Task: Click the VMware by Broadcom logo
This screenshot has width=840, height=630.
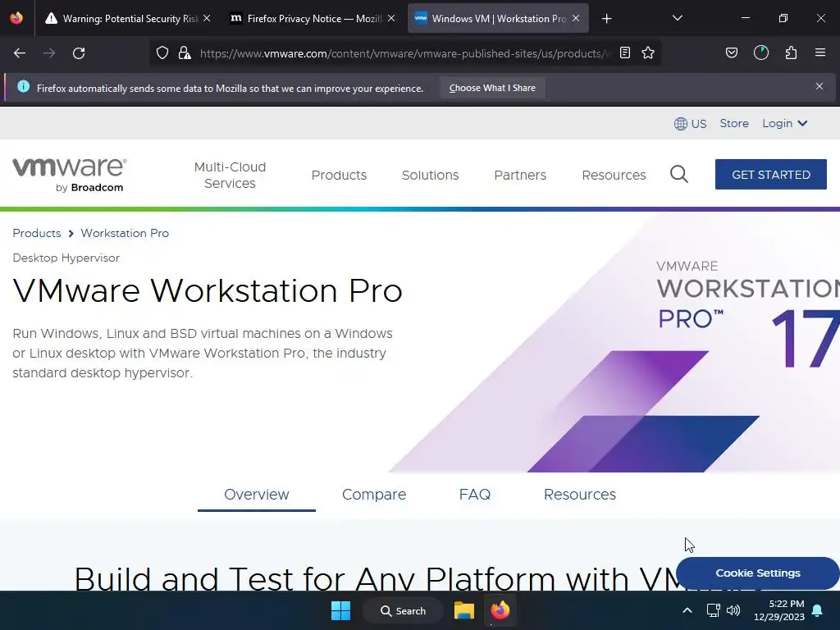Action: 70,175
